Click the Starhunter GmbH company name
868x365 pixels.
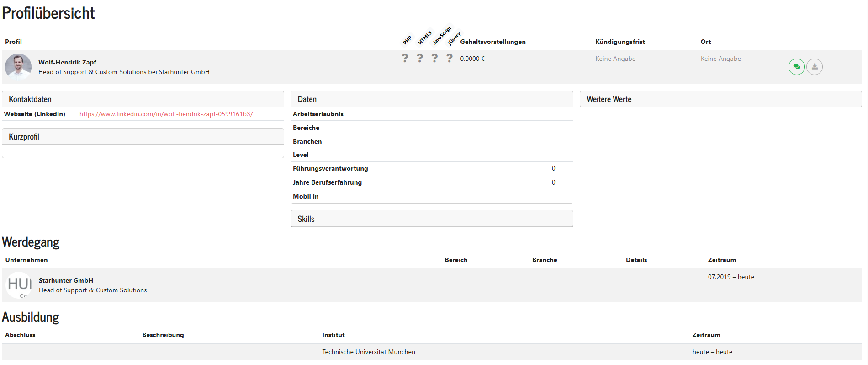click(66, 280)
